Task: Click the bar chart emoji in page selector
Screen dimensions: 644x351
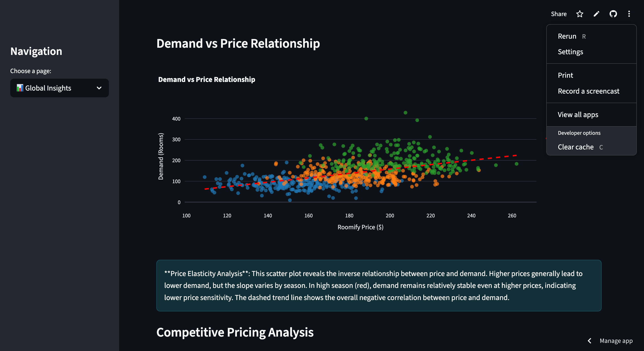Action: tap(20, 88)
